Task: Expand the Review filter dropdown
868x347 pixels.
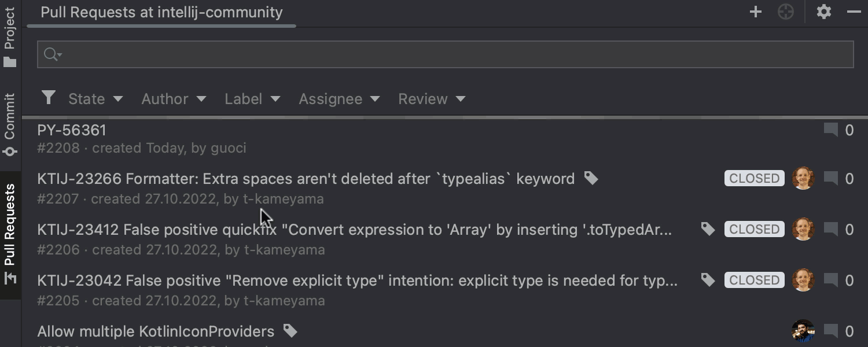Action: click(x=432, y=99)
